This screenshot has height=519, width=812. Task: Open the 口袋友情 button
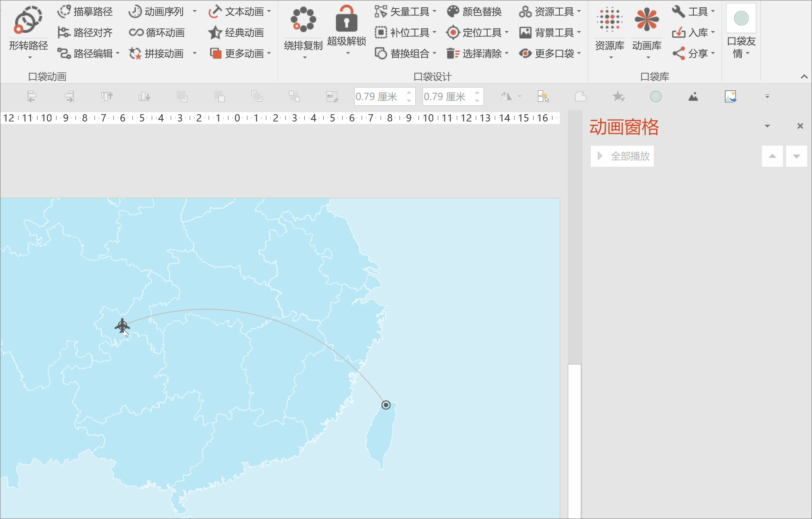[741, 31]
